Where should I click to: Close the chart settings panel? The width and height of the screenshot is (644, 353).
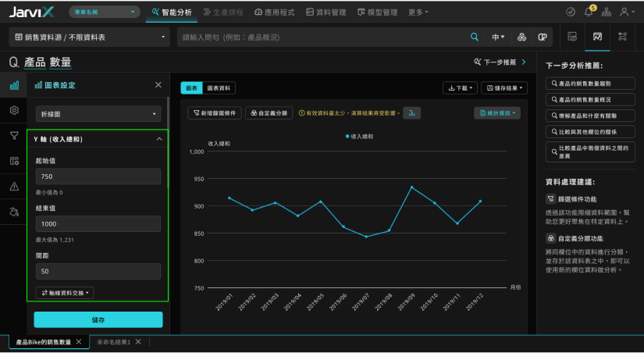[x=158, y=84]
